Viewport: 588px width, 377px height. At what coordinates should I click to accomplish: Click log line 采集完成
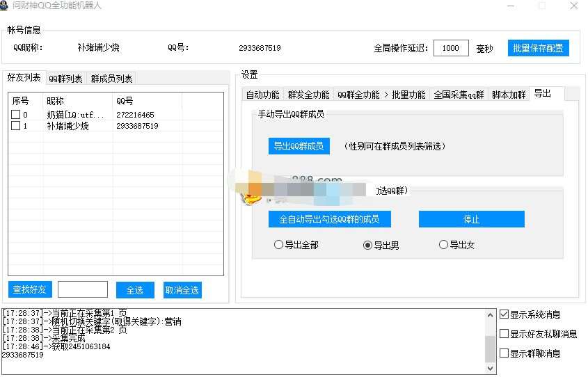44,338
